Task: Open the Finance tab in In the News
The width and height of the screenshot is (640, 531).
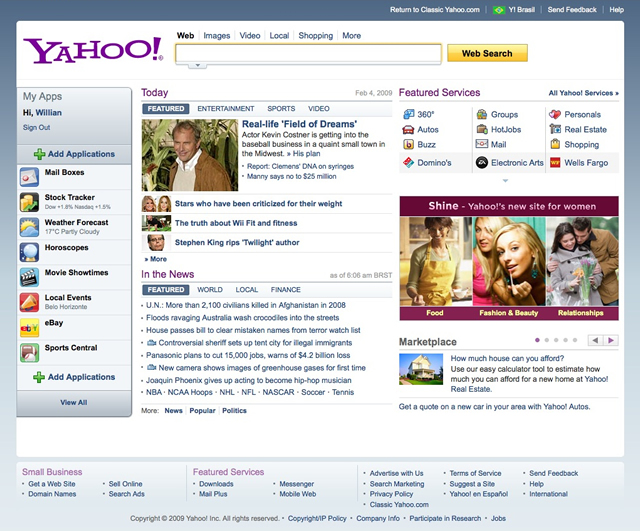Action: [x=286, y=289]
